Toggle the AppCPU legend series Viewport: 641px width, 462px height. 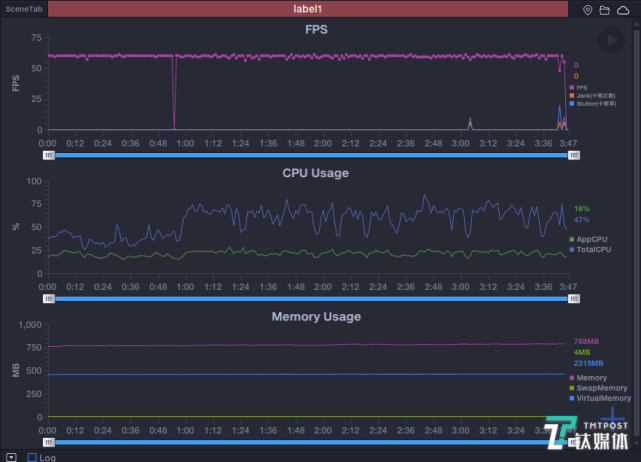click(588, 239)
